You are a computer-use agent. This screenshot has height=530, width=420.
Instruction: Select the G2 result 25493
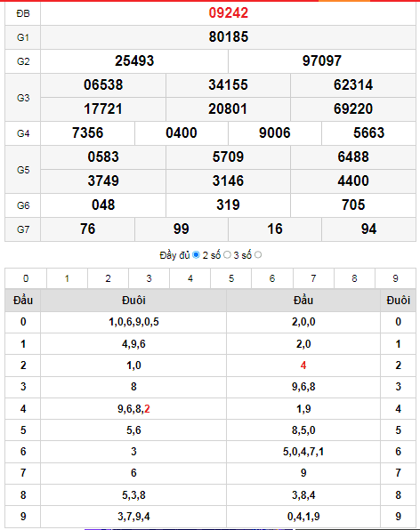[x=134, y=60]
